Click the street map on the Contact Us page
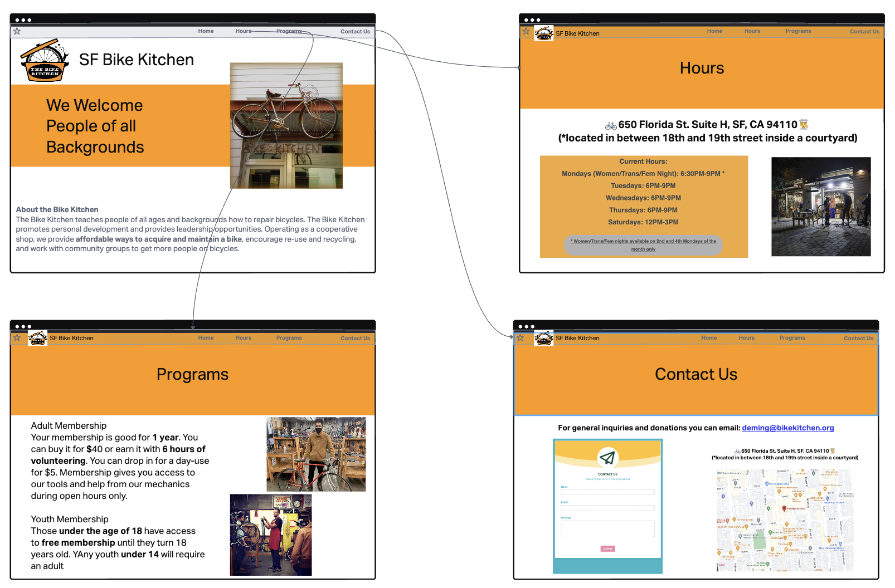Image resolution: width=895 pixels, height=588 pixels. tap(784, 520)
